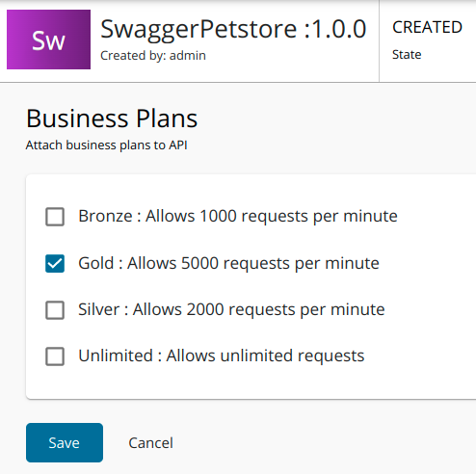
Task: Enable the Bronze plan checkbox
Action: 55,217
